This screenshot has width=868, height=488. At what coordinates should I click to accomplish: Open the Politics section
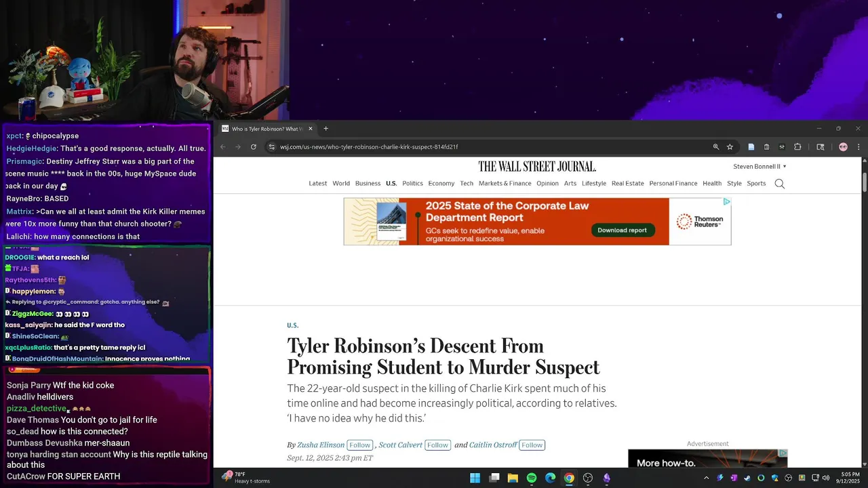(412, 183)
